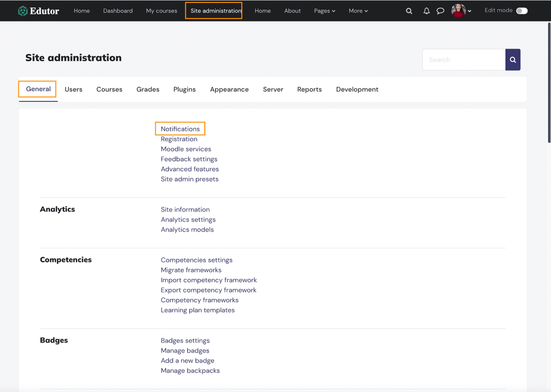
Task: Open the More dropdown in the navbar
Action: tap(357, 11)
